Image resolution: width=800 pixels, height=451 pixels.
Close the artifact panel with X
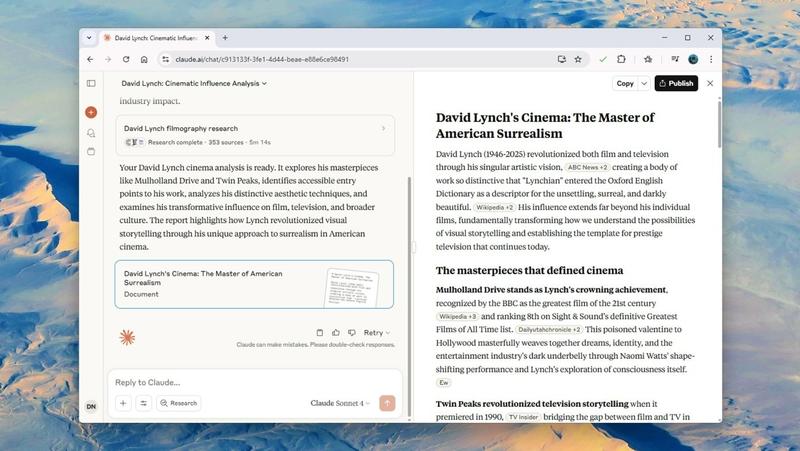pyautogui.click(x=710, y=83)
